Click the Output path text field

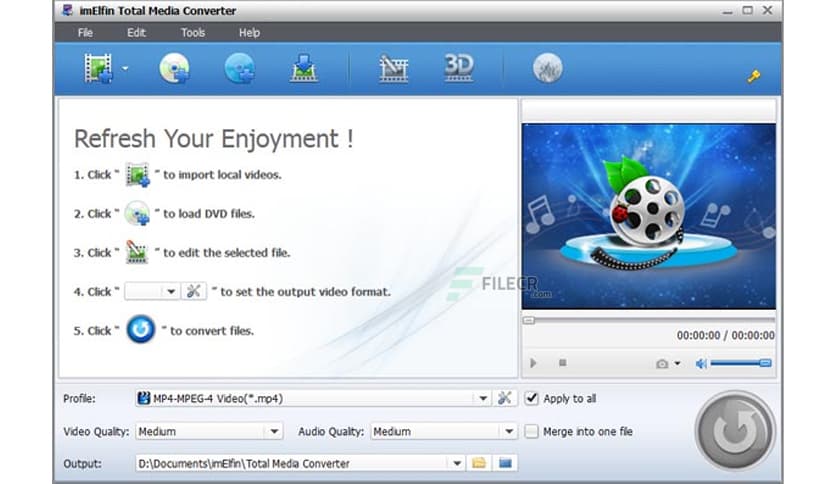click(293, 464)
